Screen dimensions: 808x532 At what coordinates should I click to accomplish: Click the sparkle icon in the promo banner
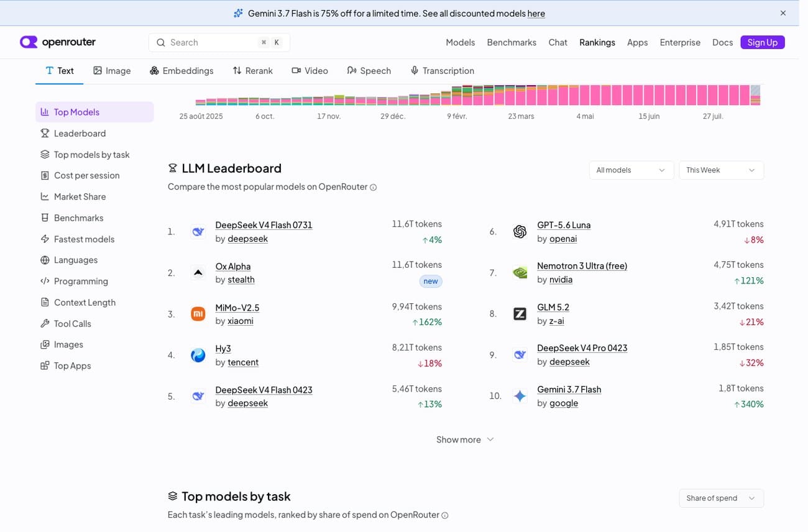click(238, 13)
